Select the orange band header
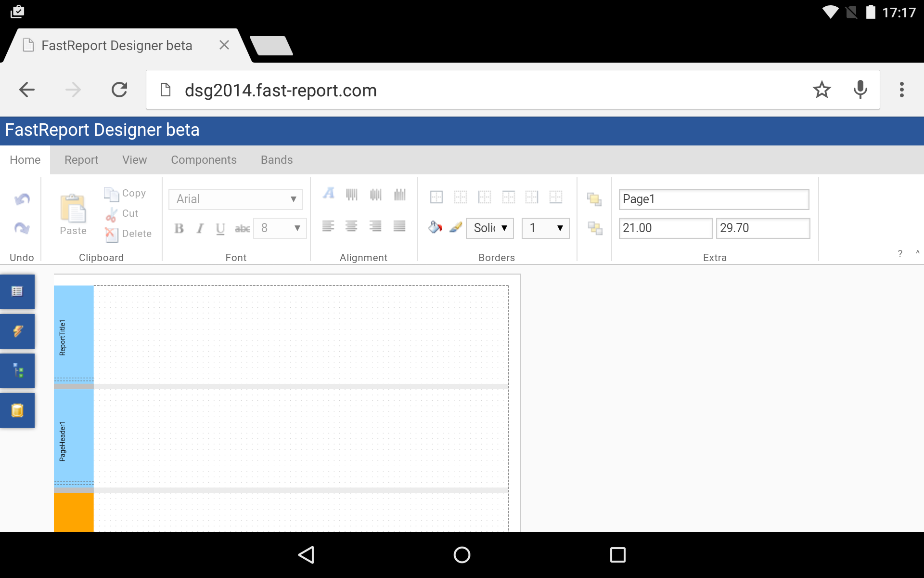 [74, 512]
